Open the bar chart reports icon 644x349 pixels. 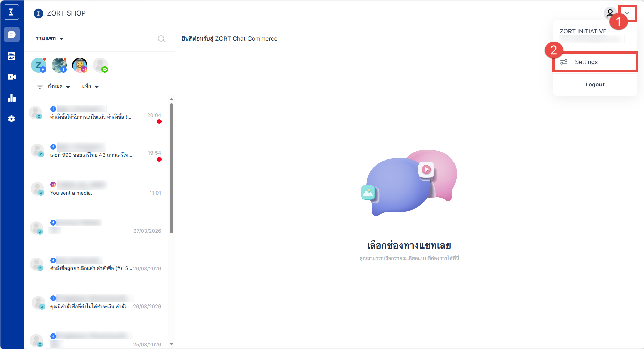point(11,98)
